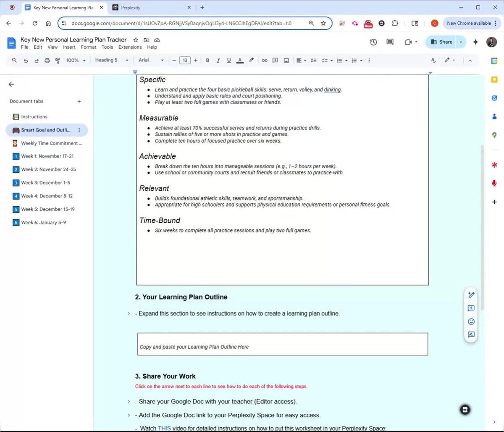This screenshot has width=504, height=432.
Task: Expand the learning plan outline instructions
Action: point(129,313)
